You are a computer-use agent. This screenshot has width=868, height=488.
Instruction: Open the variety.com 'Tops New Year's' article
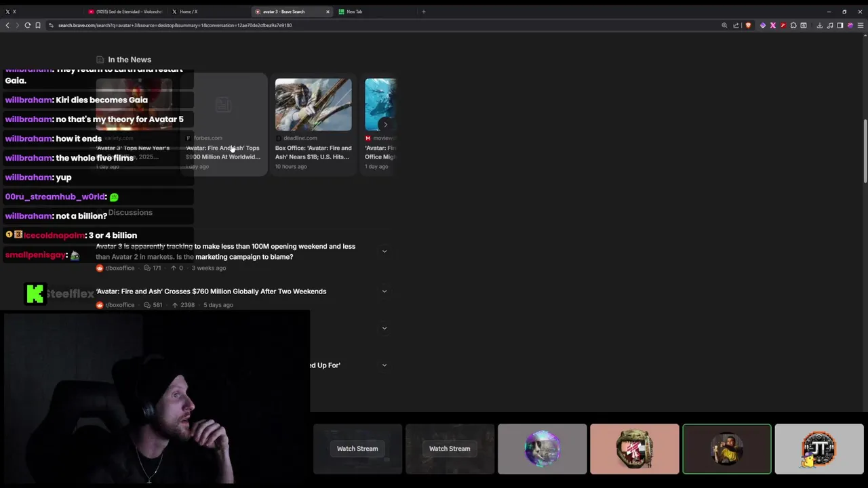click(134, 125)
